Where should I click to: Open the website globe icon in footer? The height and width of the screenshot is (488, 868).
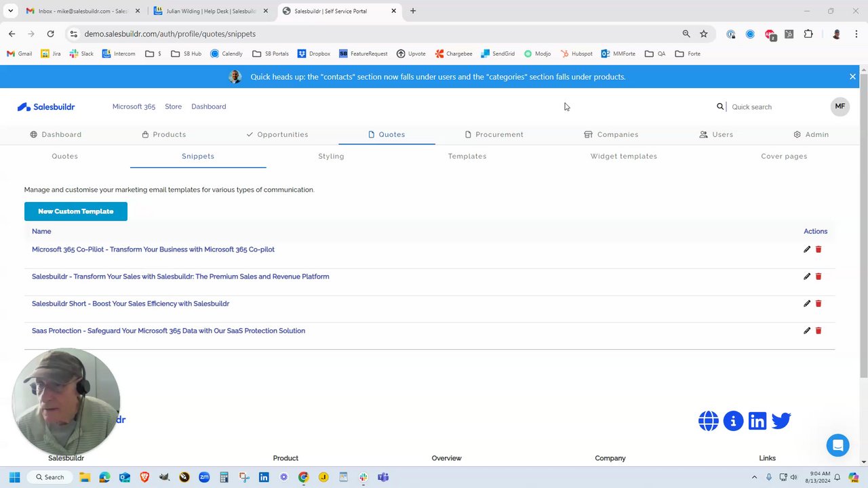coord(709,421)
